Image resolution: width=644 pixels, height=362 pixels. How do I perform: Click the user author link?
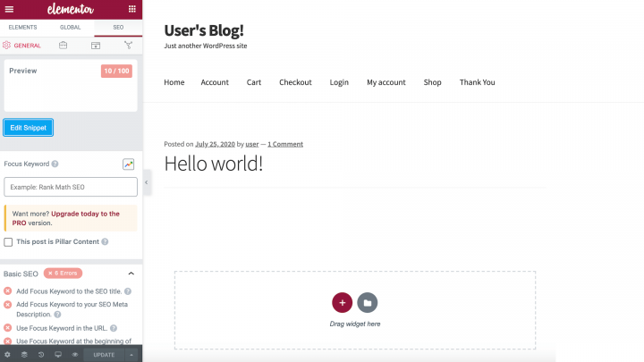(252, 144)
